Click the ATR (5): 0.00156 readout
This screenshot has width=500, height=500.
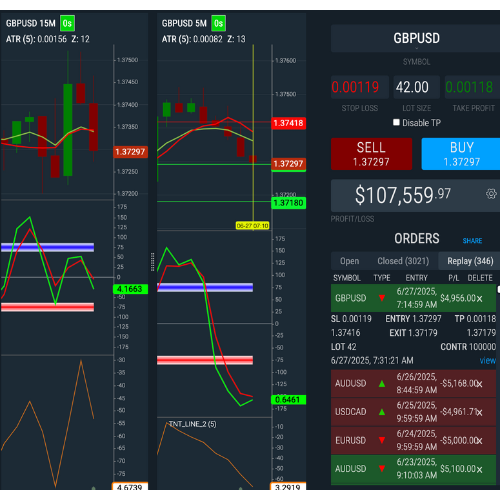[36, 39]
